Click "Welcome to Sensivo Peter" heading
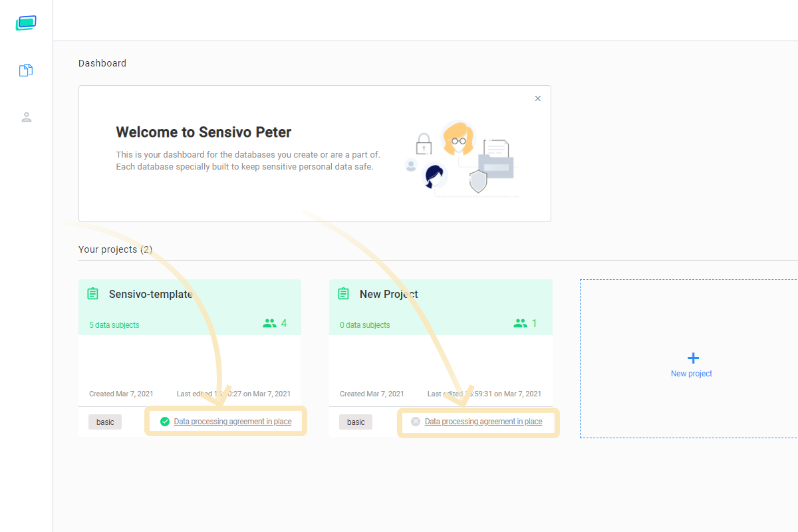Screen dimensions: 798x532 (203, 132)
